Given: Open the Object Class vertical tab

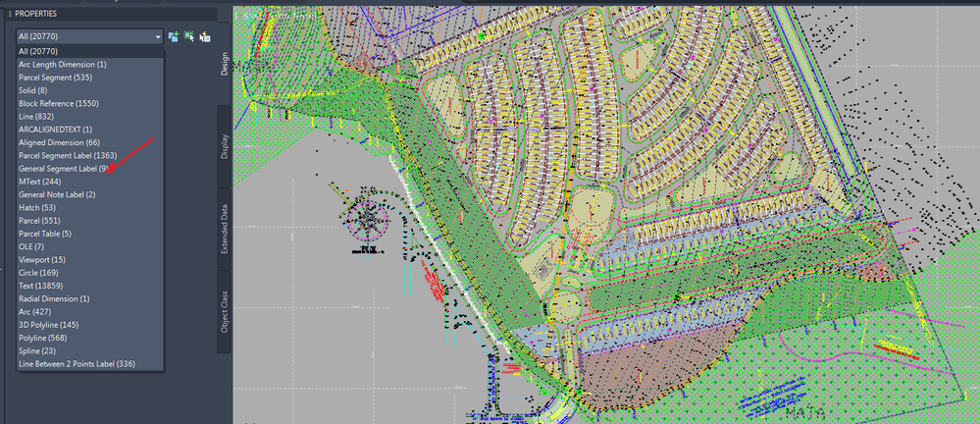Looking at the screenshot, I should click(225, 311).
